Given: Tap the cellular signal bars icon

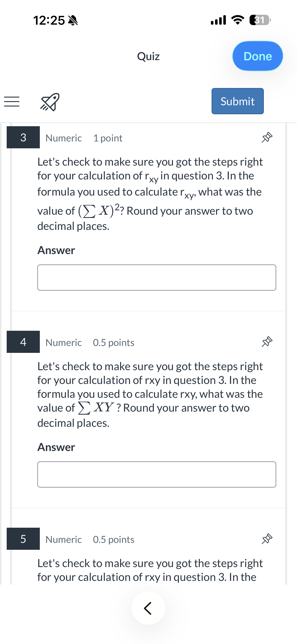Looking at the screenshot, I should (x=218, y=20).
